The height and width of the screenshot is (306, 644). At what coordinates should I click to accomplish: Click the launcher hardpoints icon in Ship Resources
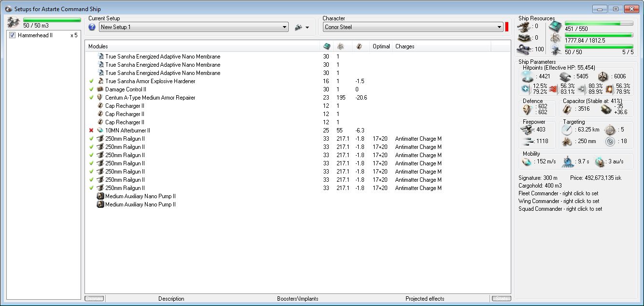click(524, 37)
